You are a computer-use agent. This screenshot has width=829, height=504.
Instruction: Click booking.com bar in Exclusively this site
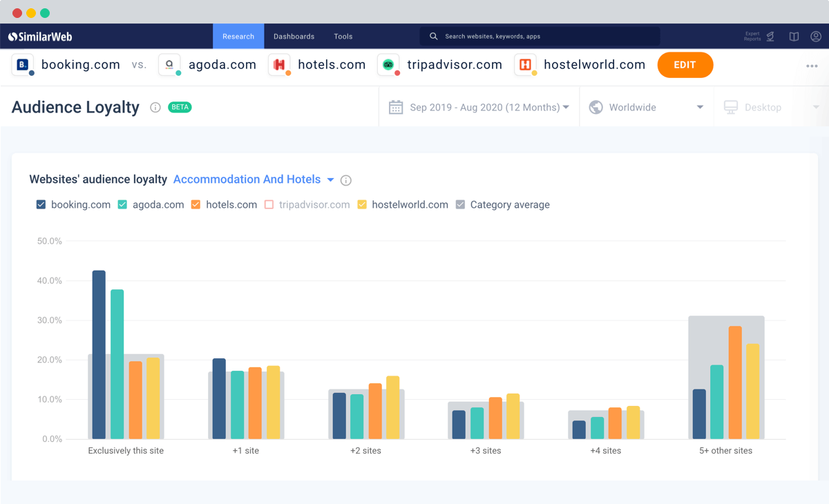tap(99, 355)
